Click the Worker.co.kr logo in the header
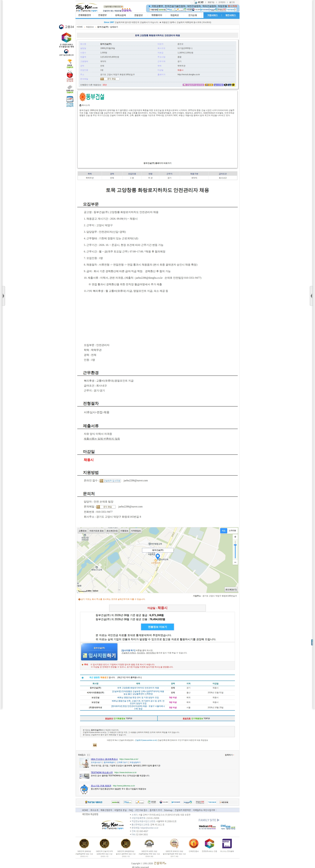Viewport: 315px width, 868px height. [x=87, y=7]
